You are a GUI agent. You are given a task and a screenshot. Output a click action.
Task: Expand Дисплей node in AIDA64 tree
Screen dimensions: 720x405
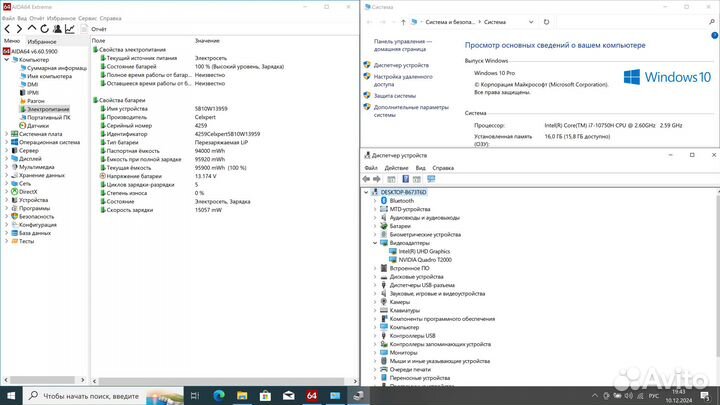click(6, 159)
